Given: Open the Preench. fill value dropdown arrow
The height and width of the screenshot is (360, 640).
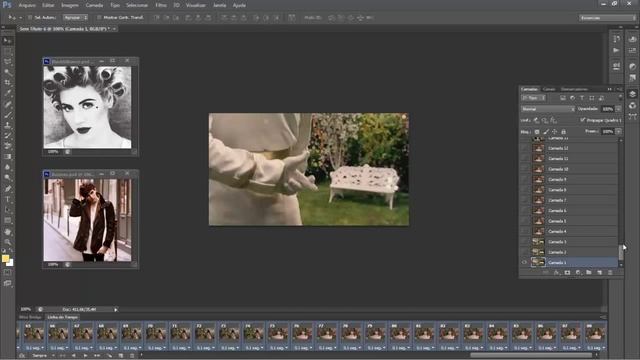Looking at the screenshot, I should tap(618, 131).
